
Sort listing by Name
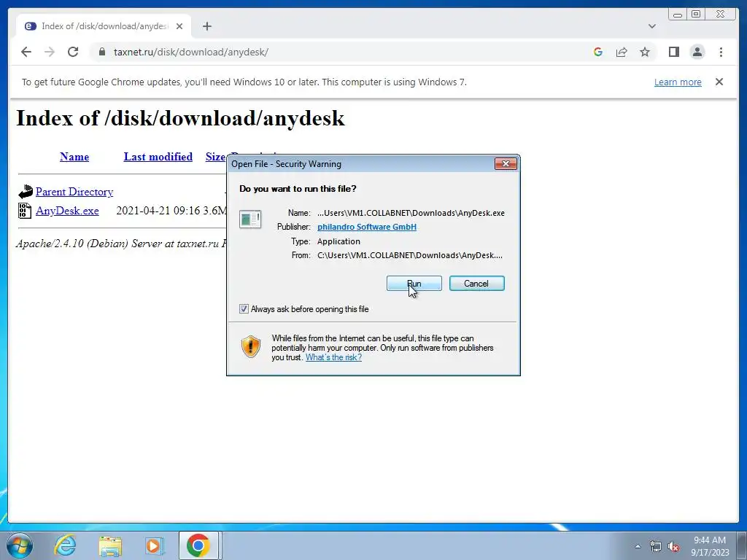click(x=74, y=157)
